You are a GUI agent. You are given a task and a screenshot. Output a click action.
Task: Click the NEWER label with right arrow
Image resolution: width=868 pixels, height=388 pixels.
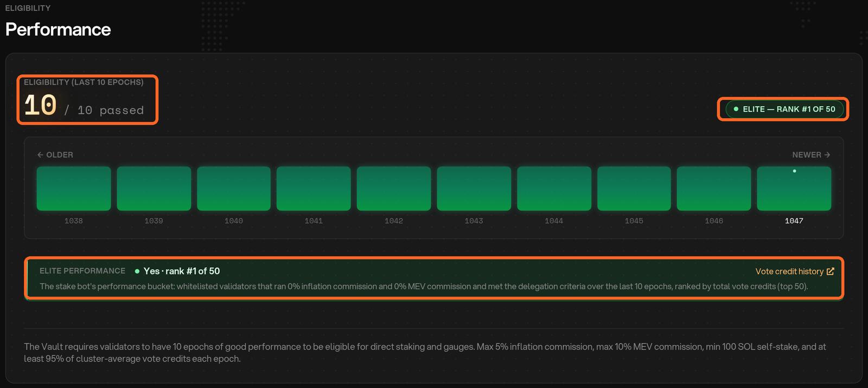pos(811,155)
